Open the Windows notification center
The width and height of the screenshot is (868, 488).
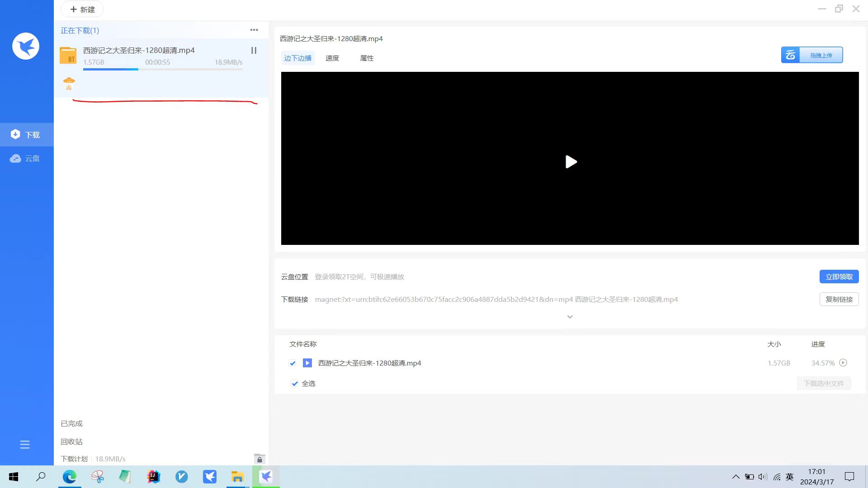pos(849,477)
